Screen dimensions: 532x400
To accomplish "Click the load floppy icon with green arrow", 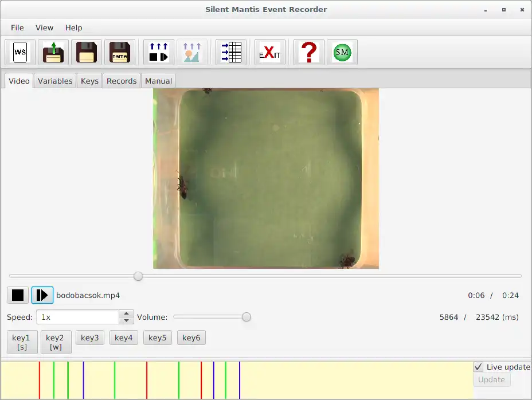I will click(x=53, y=52).
